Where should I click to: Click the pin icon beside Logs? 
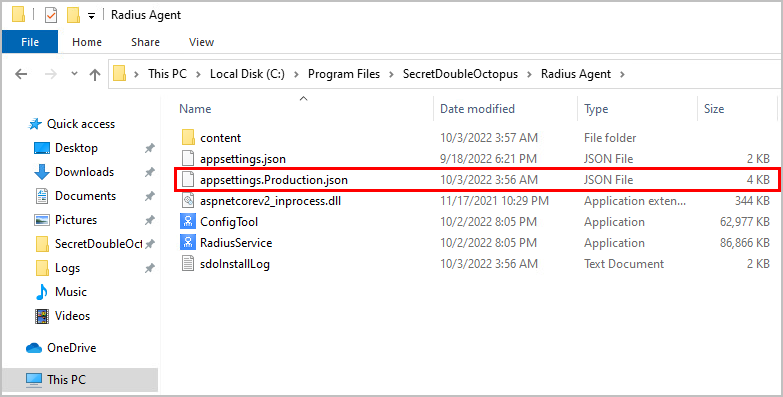[149, 268]
